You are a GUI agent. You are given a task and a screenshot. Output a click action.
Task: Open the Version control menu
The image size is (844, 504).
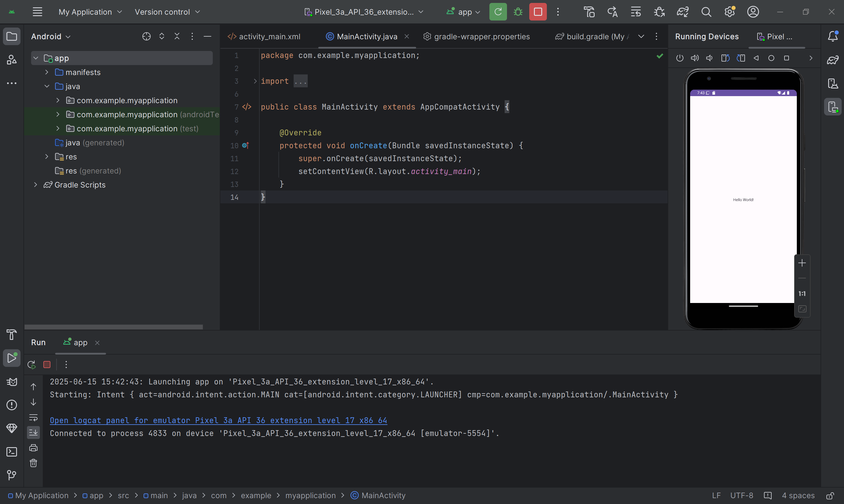[167, 12]
